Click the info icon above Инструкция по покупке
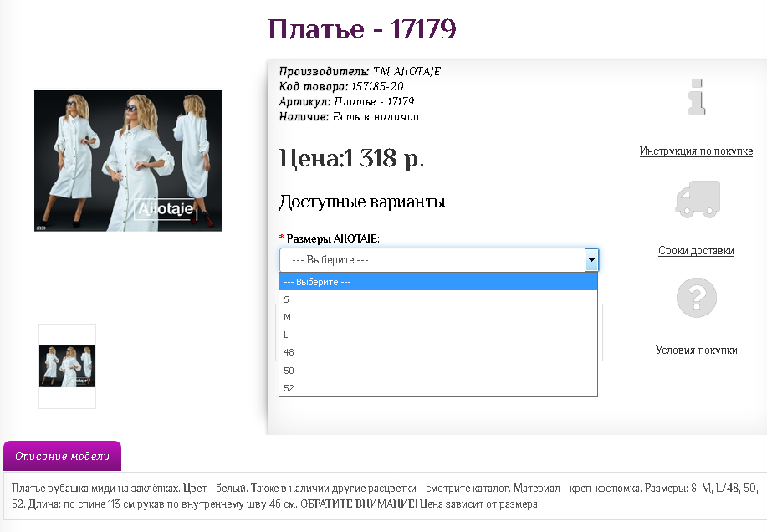Screen dimensions: 767x532 click(697, 97)
